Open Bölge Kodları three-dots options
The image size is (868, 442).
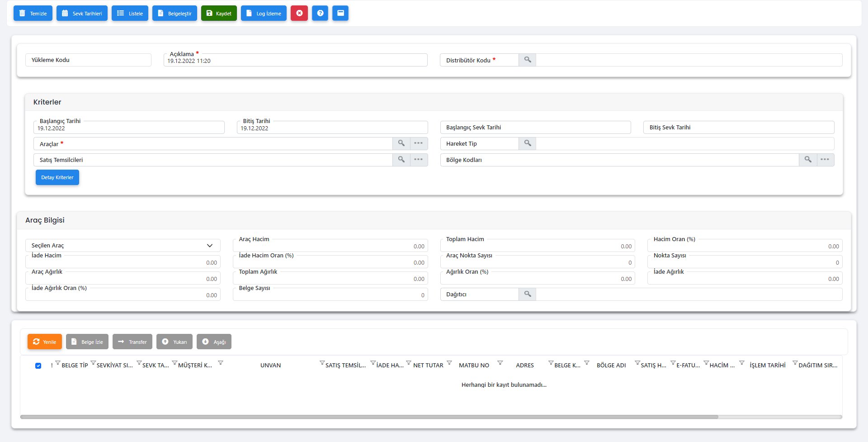click(x=825, y=160)
